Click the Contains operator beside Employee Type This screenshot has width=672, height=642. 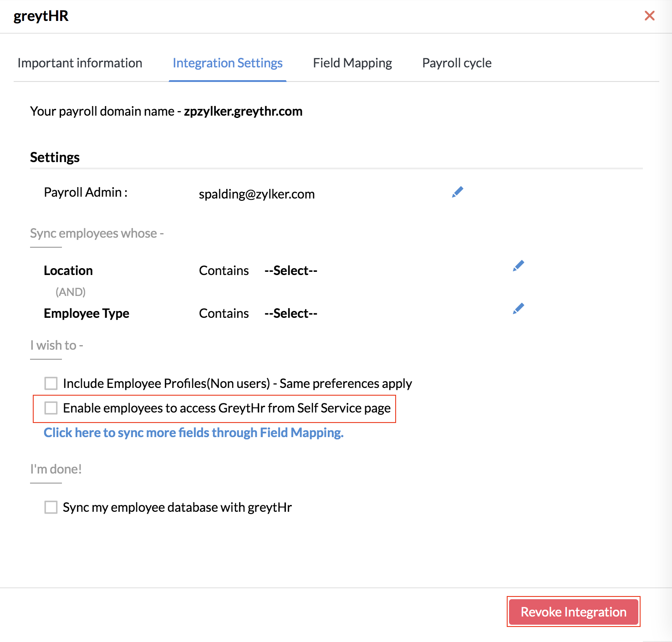(224, 314)
